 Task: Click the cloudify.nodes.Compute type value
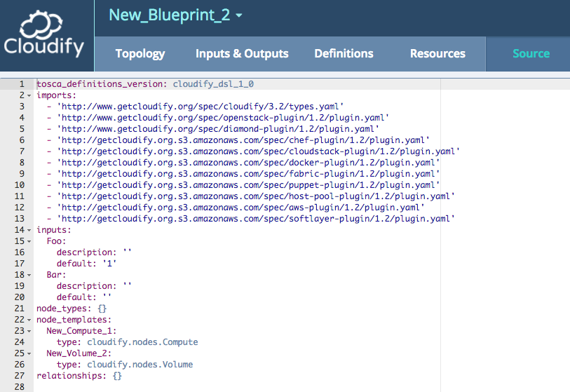click(142, 342)
